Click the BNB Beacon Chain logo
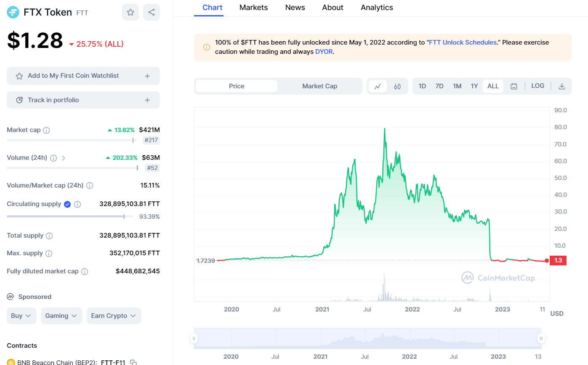 point(11,362)
